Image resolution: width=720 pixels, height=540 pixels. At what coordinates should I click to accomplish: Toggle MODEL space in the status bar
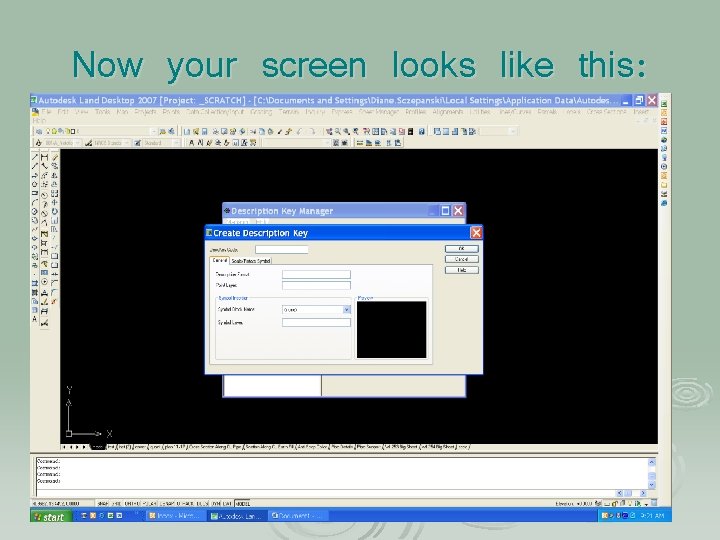click(x=242, y=503)
